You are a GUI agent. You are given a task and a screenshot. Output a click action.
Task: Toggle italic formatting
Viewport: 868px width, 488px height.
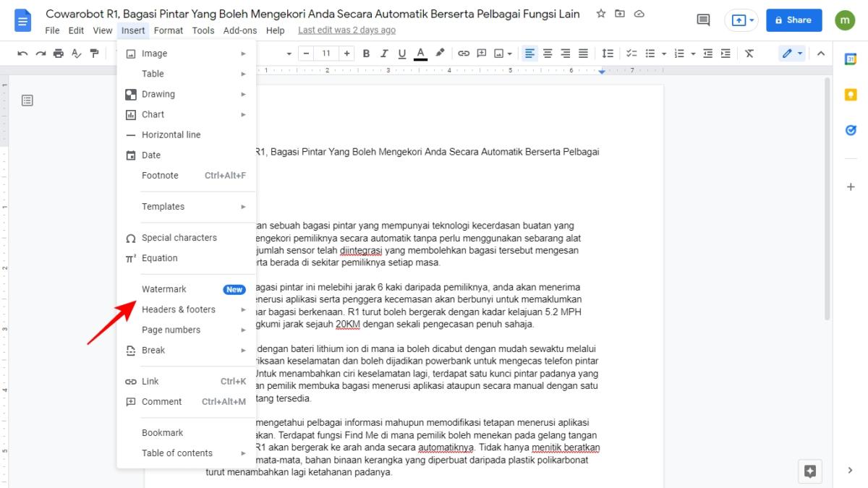point(384,53)
